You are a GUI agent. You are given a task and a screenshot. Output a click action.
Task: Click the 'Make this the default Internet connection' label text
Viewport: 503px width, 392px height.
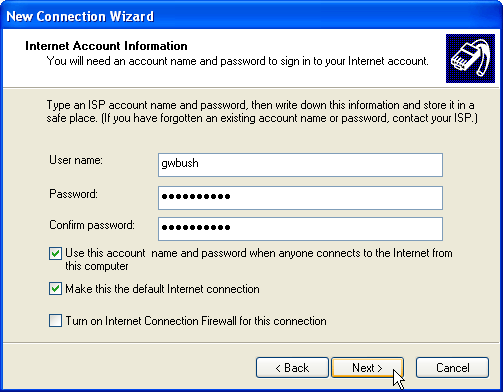[x=162, y=289]
